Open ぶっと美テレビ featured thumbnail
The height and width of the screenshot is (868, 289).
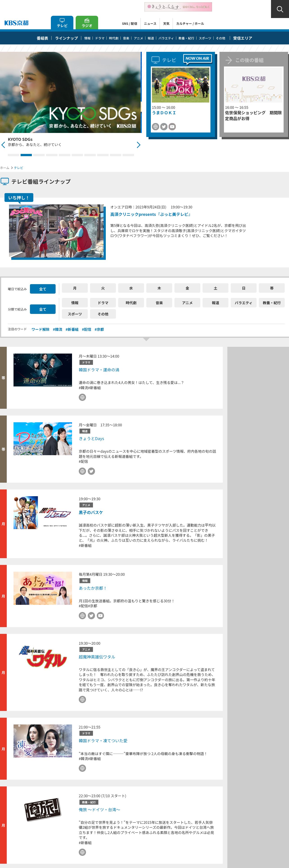point(56,231)
